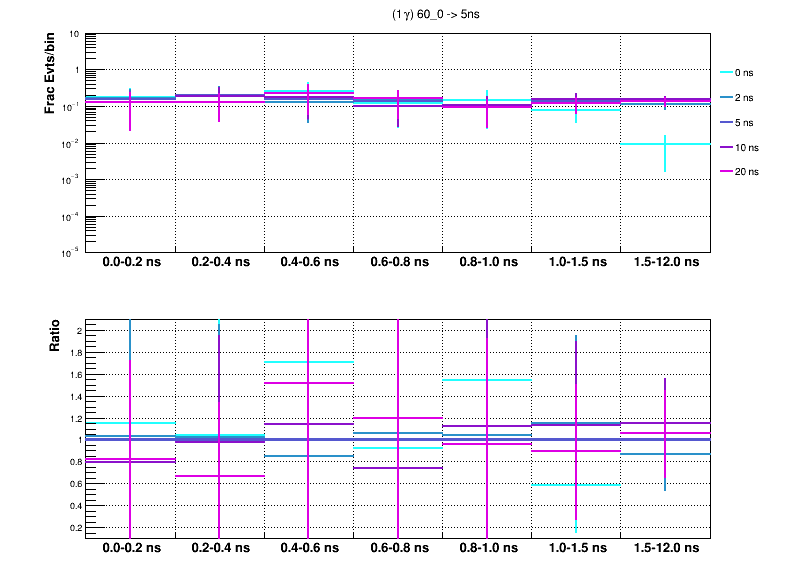Select the "20 ns" legend entry
The width and height of the screenshot is (796, 572).
pyautogui.click(x=745, y=172)
